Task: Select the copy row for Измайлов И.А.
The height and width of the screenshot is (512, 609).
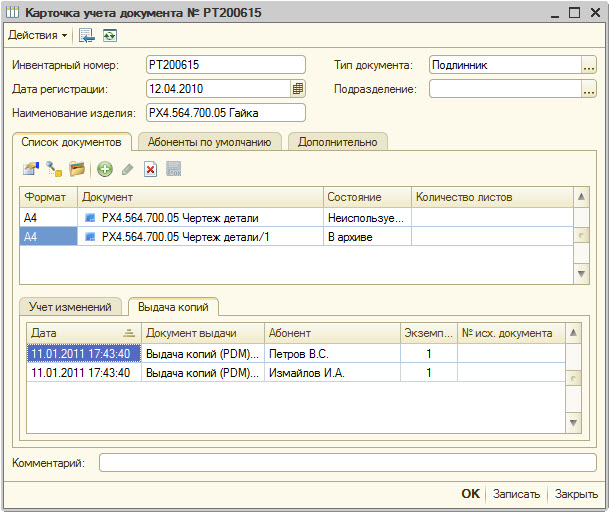Action: [x=296, y=373]
